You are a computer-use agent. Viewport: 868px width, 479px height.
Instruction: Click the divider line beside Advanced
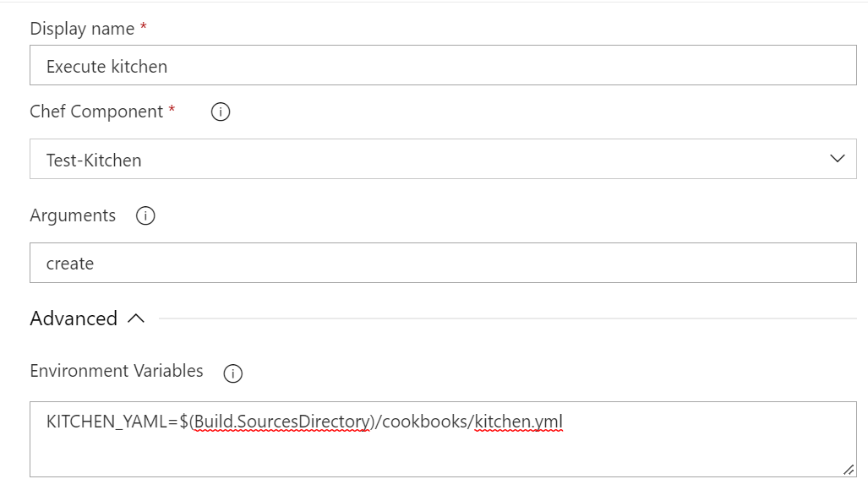(x=508, y=318)
